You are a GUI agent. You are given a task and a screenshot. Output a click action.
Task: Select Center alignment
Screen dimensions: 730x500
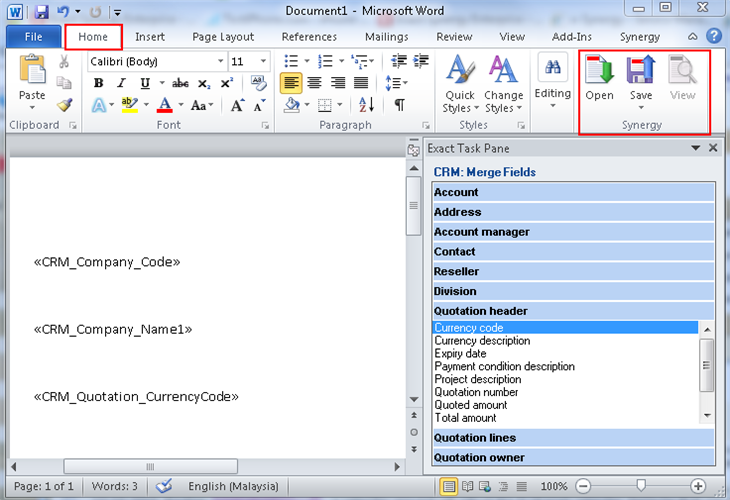click(314, 83)
